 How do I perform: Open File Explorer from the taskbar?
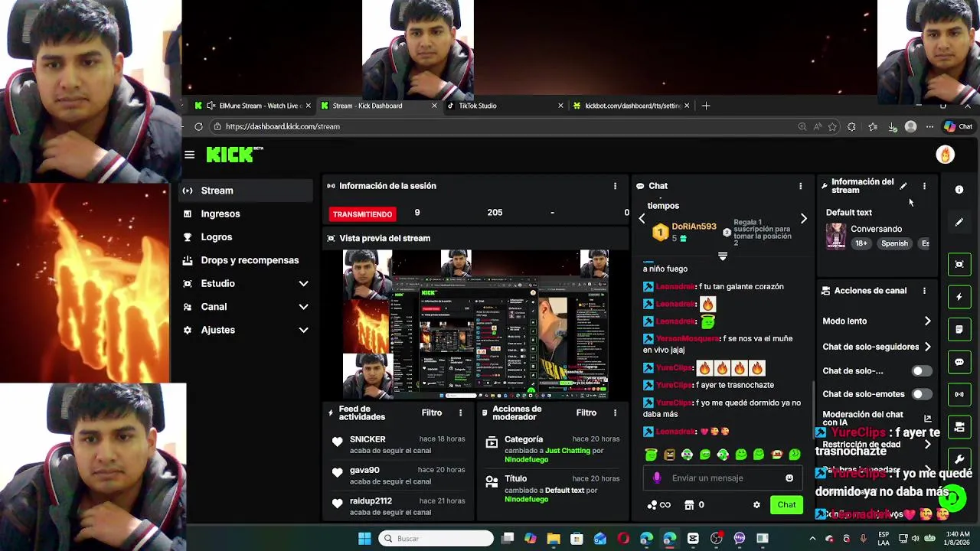[554, 539]
